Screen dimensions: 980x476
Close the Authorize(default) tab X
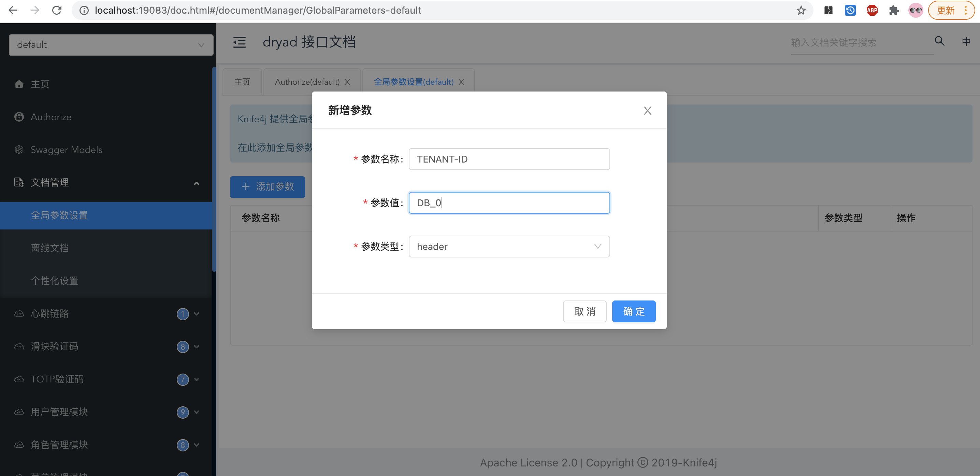click(x=347, y=82)
